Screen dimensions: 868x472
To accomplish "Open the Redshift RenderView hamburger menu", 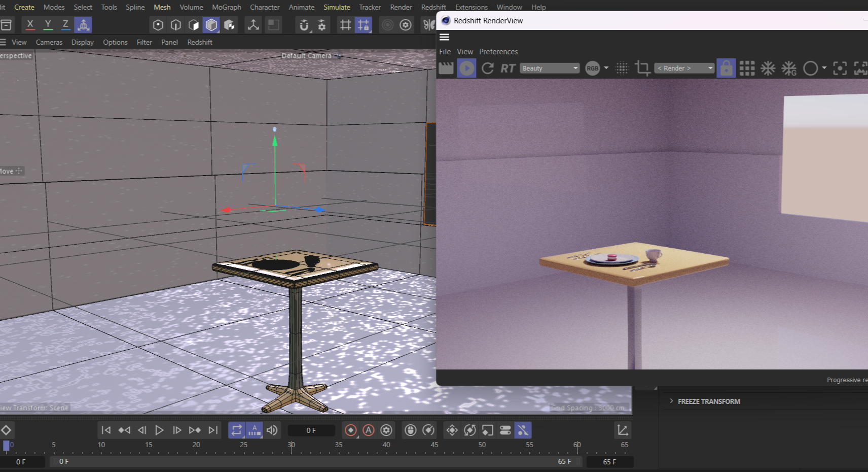I will 444,37.
